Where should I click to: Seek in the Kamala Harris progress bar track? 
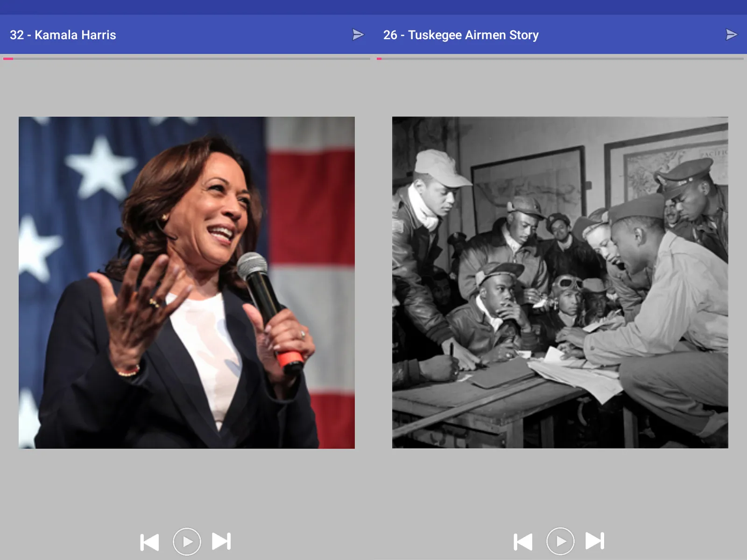pyautogui.click(x=187, y=59)
